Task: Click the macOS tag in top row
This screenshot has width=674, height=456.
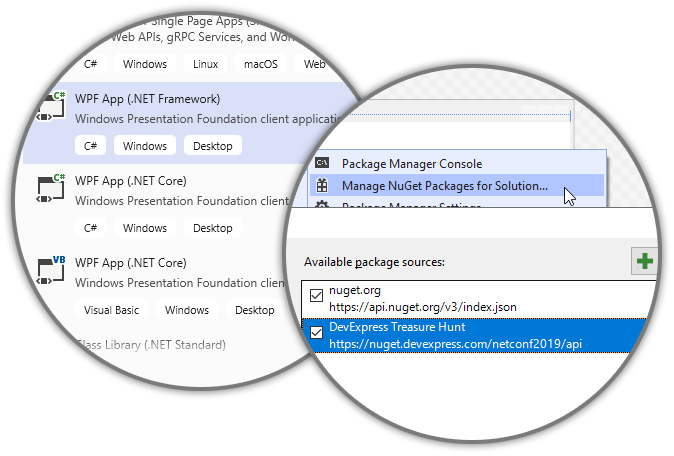Action: click(x=261, y=64)
